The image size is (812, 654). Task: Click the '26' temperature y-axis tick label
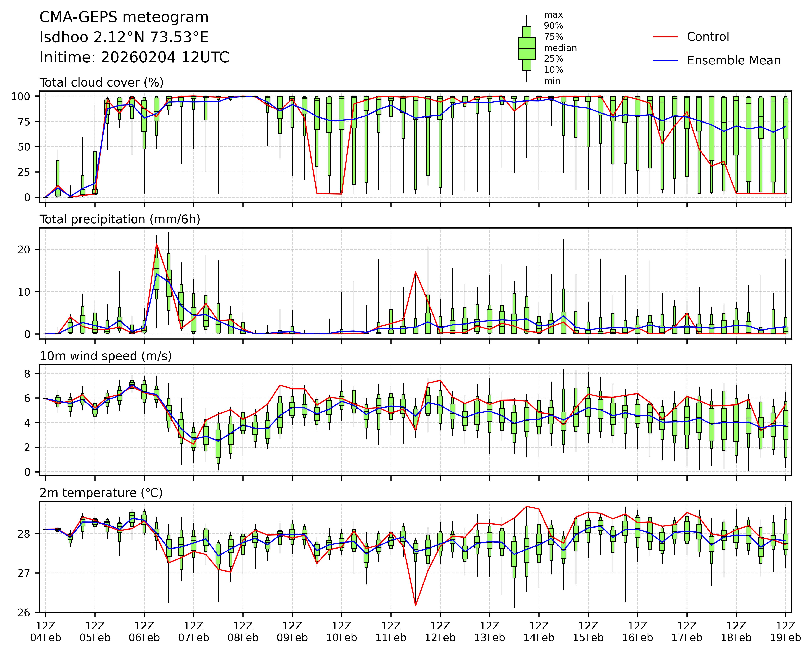[24, 613]
